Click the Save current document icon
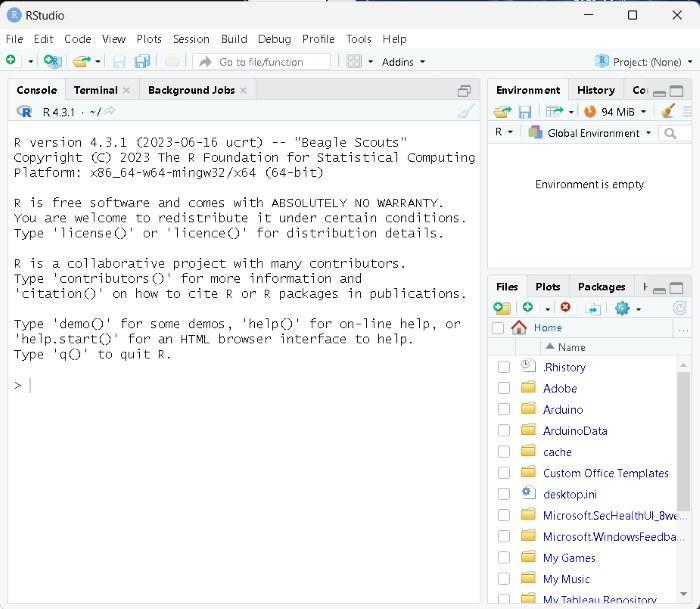Screen dimensions: 700x609 119,61
